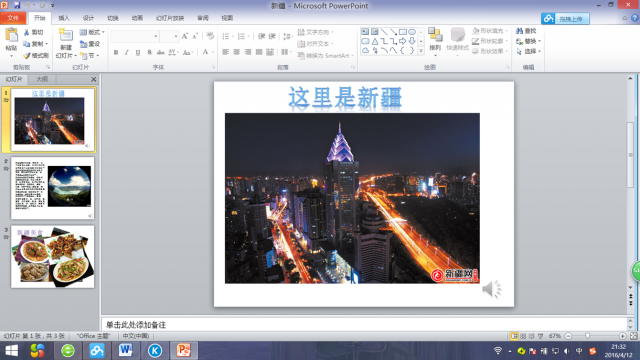The height and width of the screenshot is (360, 640).
Task: Open the font name dropdown
Action: pos(156,36)
